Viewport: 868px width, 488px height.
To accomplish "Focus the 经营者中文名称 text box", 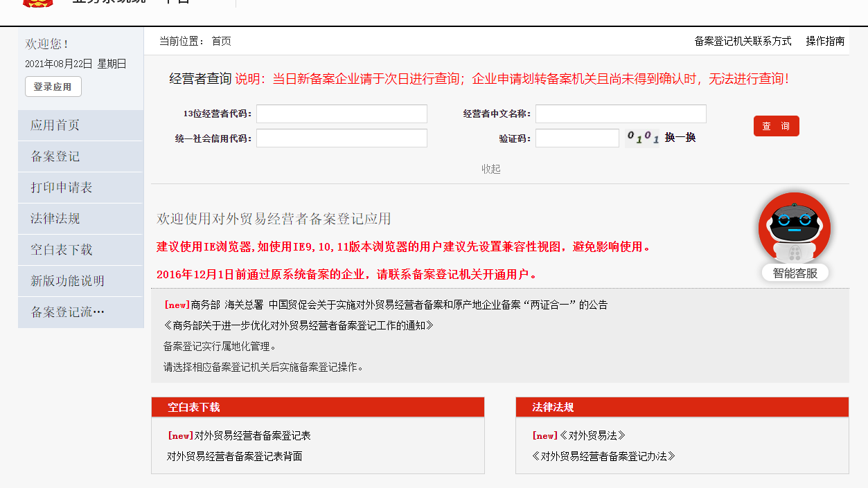I will pyautogui.click(x=621, y=114).
